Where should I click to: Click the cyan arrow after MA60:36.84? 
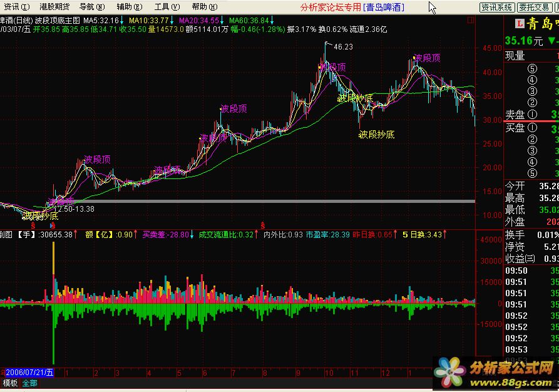click(272, 21)
